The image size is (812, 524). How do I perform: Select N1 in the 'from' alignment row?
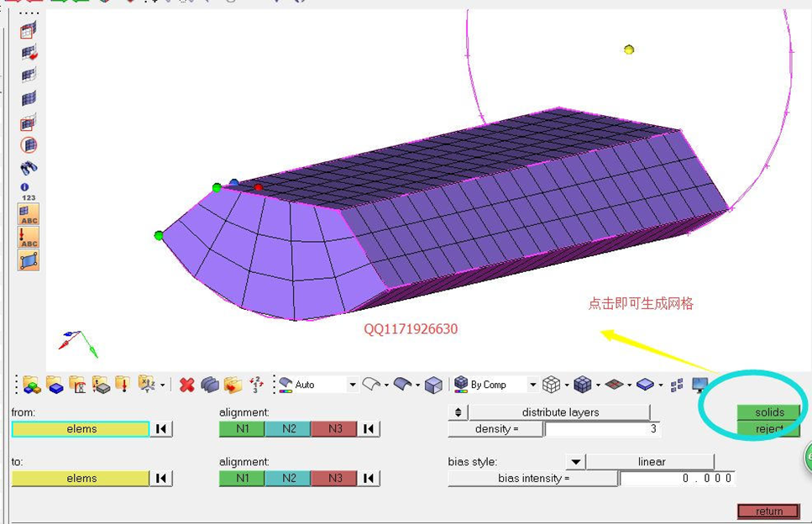tap(243, 429)
